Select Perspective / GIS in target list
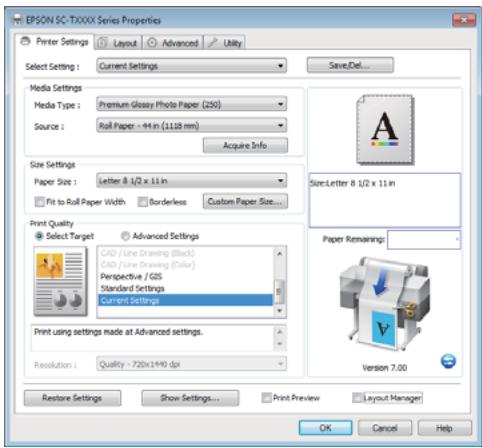This screenshot has width=482, height=448. [185, 277]
